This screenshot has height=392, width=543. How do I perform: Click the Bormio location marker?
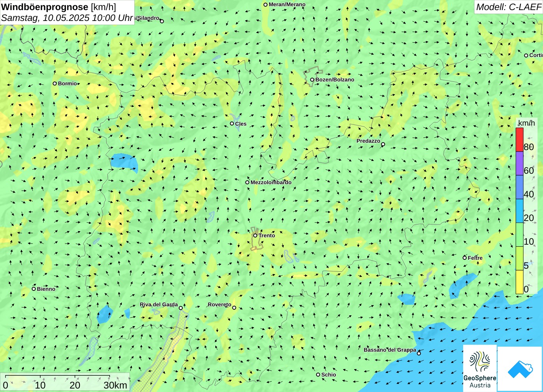coord(55,83)
